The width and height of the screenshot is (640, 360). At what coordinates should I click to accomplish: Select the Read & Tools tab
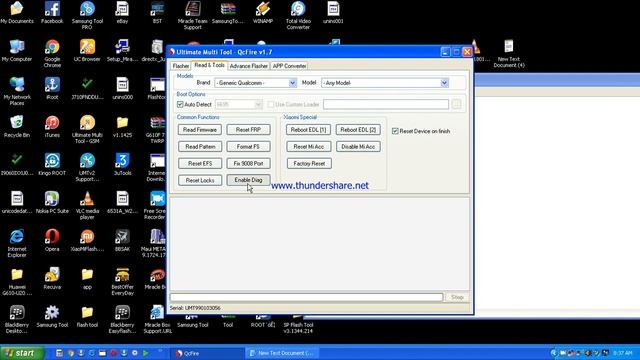[209, 65]
